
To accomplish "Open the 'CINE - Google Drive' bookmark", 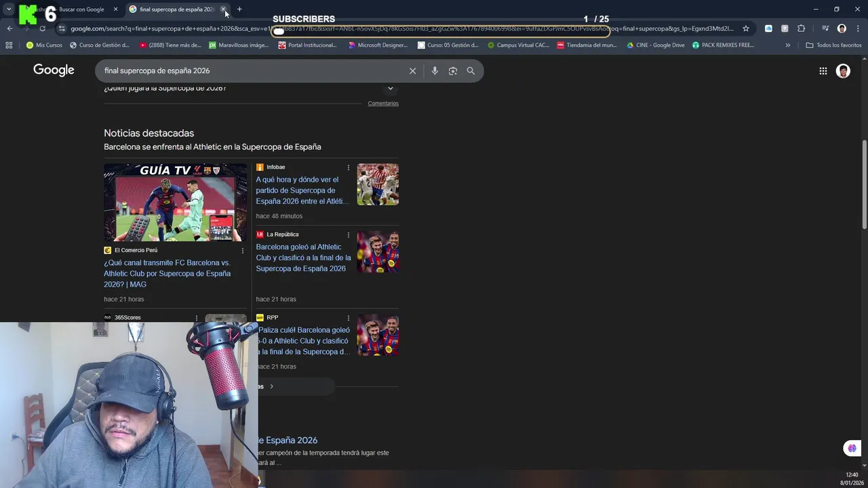I will pos(655,45).
